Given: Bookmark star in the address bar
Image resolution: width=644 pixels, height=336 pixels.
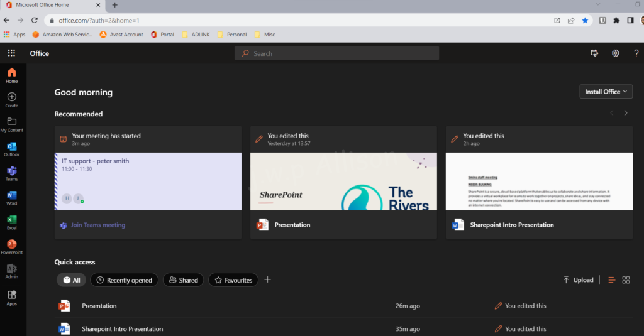Looking at the screenshot, I should point(585,20).
